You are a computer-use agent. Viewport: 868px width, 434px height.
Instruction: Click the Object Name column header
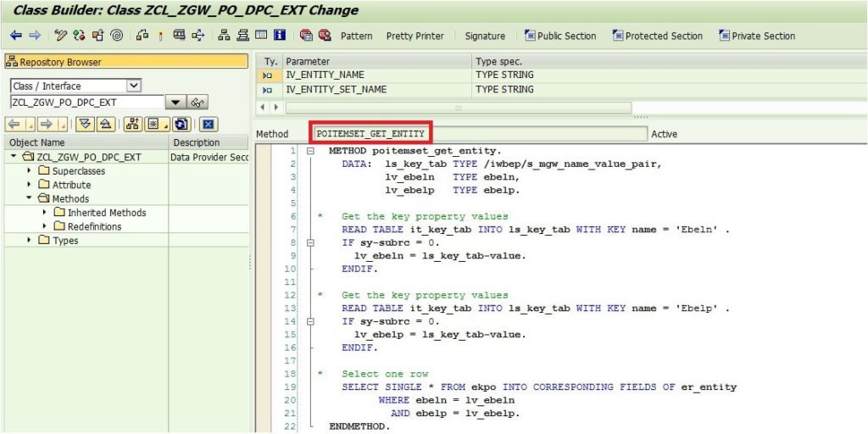pos(86,142)
